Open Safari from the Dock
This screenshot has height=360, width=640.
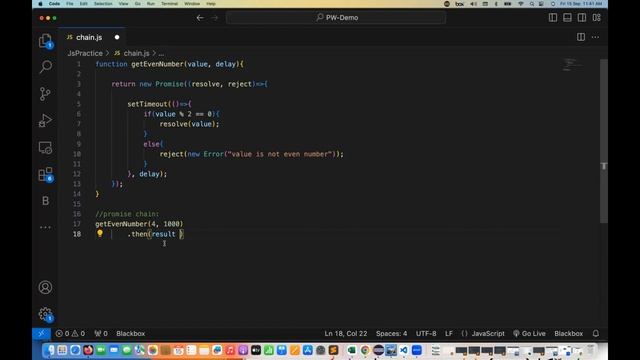point(75,350)
